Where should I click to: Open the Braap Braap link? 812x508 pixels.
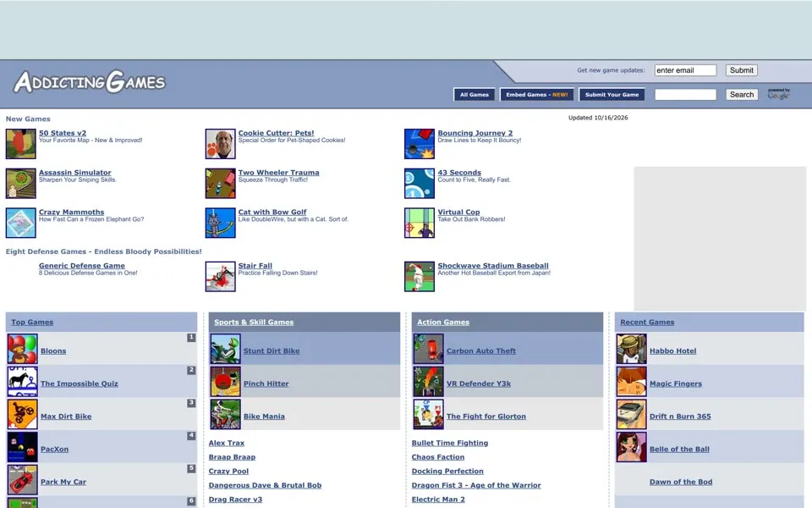pyautogui.click(x=232, y=456)
